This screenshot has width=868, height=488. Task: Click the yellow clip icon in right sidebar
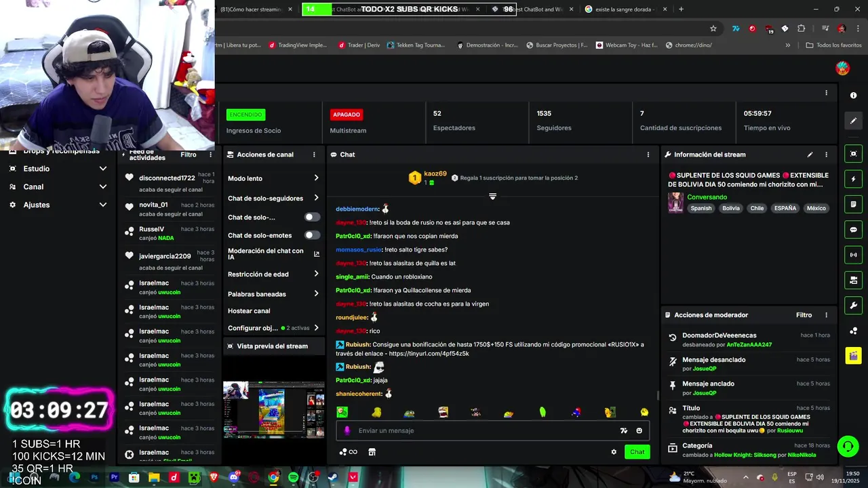click(x=853, y=355)
